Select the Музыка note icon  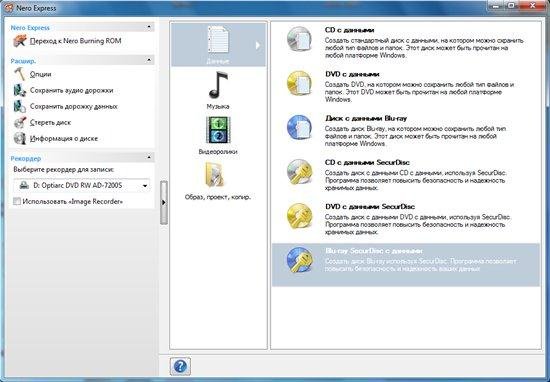click(x=218, y=85)
